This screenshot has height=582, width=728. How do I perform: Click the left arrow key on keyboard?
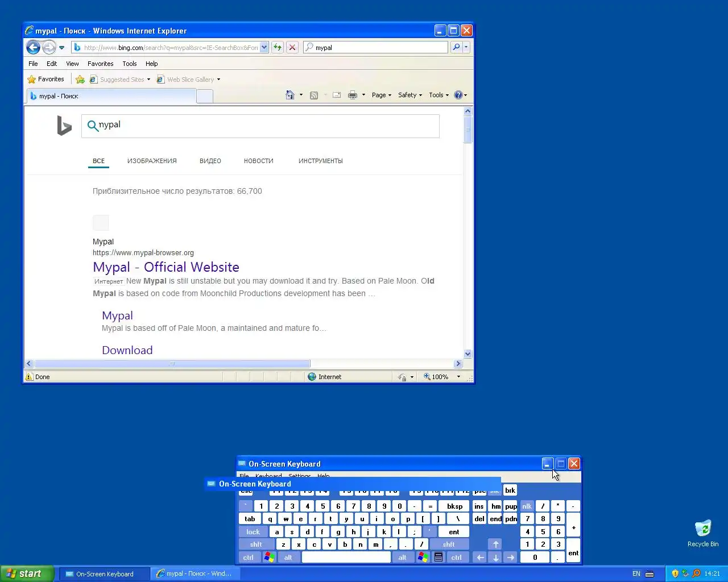coord(480,558)
